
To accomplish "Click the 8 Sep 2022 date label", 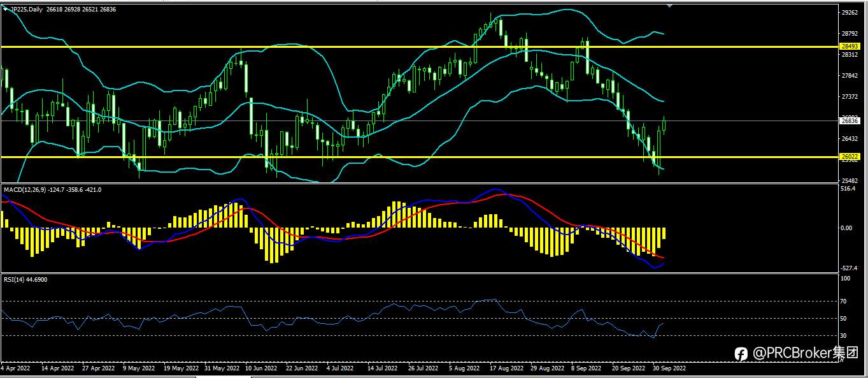I will point(587,368).
